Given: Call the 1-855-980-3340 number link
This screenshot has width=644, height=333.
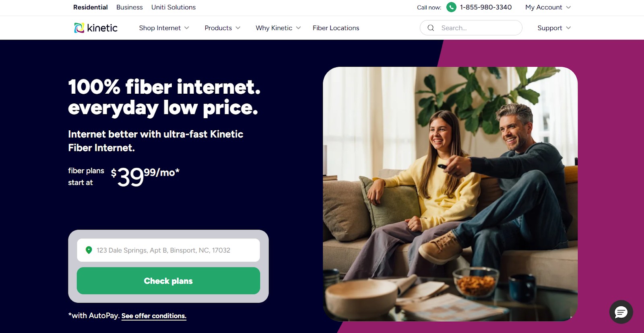Looking at the screenshot, I should tap(486, 7).
